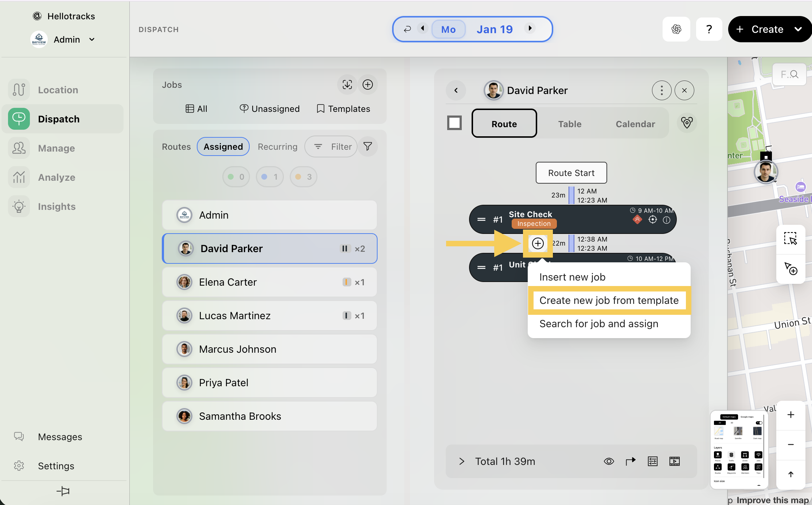Click the AI assistant icon in header
The width and height of the screenshot is (812, 505).
click(x=676, y=29)
